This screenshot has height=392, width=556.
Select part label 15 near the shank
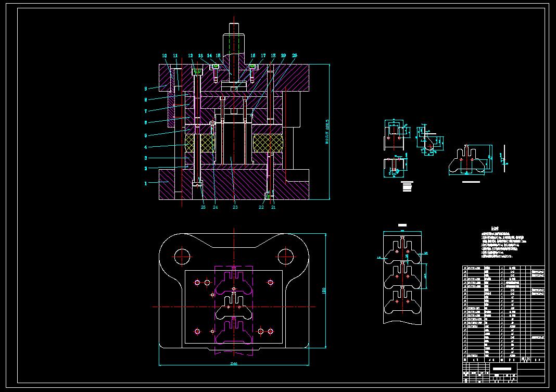[x=218, y=55]
